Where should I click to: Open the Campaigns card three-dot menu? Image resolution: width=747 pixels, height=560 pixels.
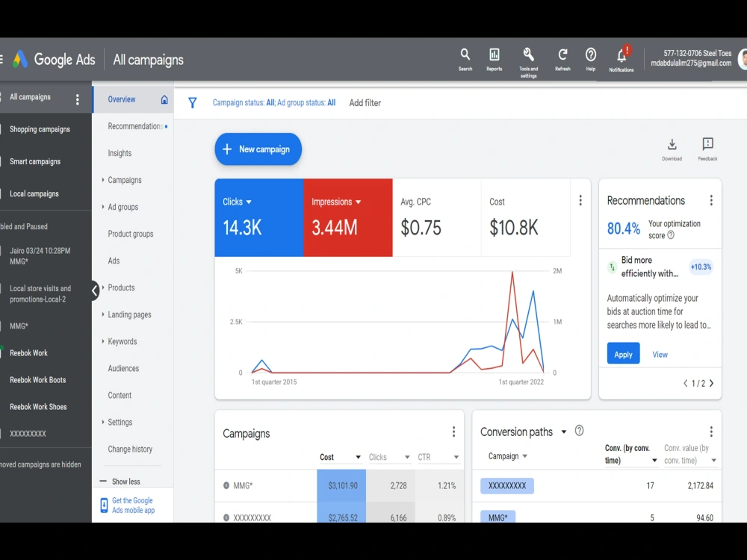point(453,432)
